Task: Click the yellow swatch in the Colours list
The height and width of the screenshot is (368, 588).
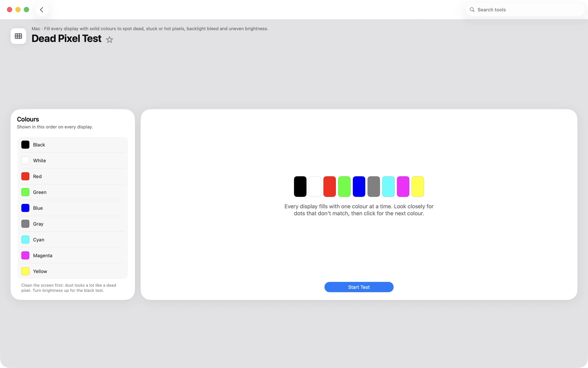Action: point(25,271)
